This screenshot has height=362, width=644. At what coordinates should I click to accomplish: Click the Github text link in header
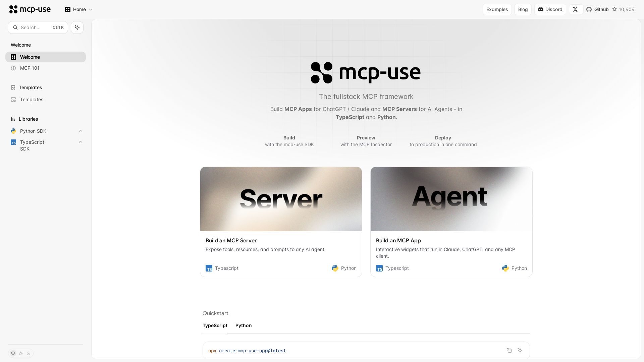pos(601,9)
